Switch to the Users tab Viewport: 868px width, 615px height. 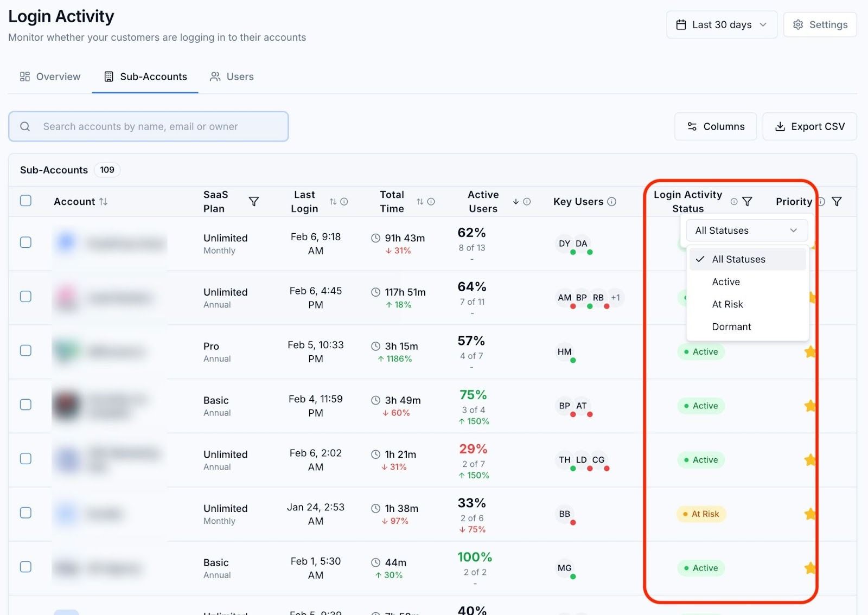[232, 77]
